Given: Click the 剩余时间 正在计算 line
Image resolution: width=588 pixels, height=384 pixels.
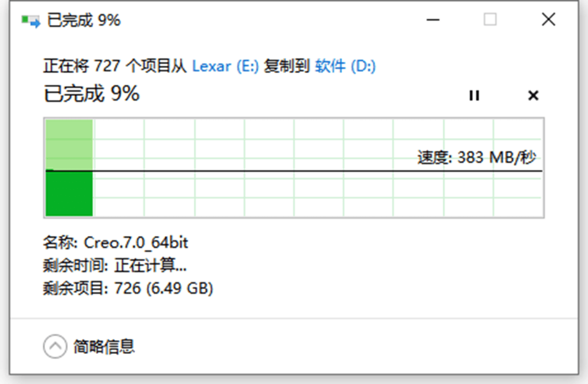Looking at the screenshot, I should click(115, 266).
